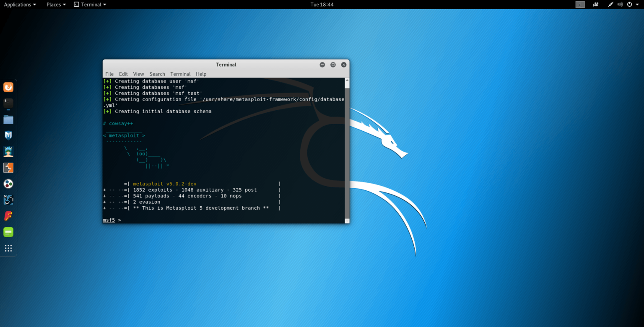This screenshot has width=644, height=327.
Task: Open the Applications menu
Action: pos(18,5)
